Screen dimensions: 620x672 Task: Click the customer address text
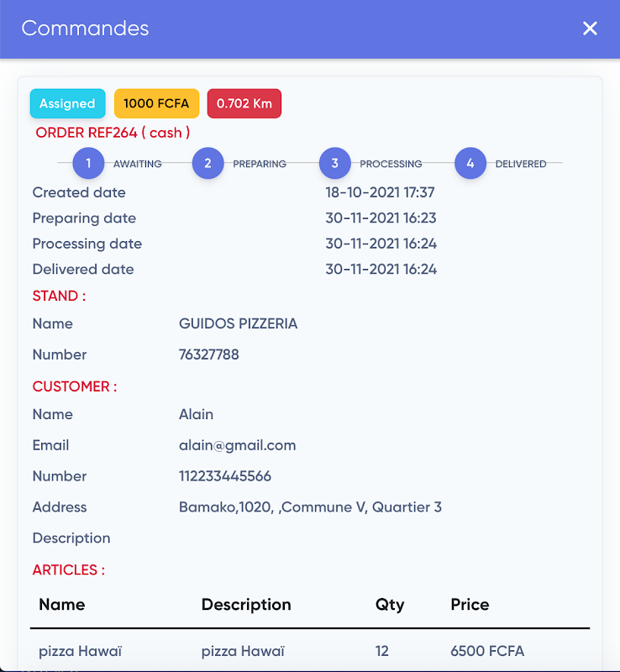click(x=310, y=507)
